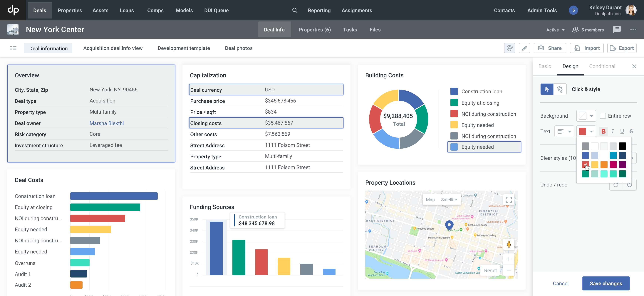Click the search magnifier icon

pos(295,10)
